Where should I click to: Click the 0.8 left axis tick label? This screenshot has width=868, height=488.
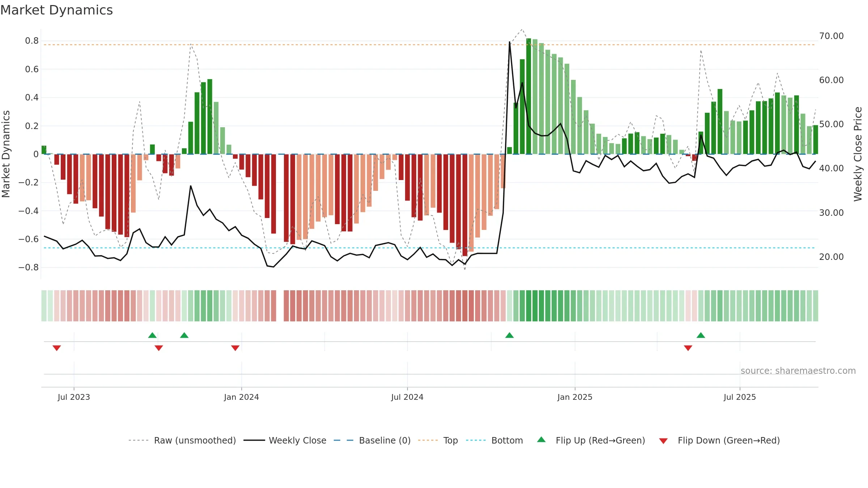coord(32,41)
